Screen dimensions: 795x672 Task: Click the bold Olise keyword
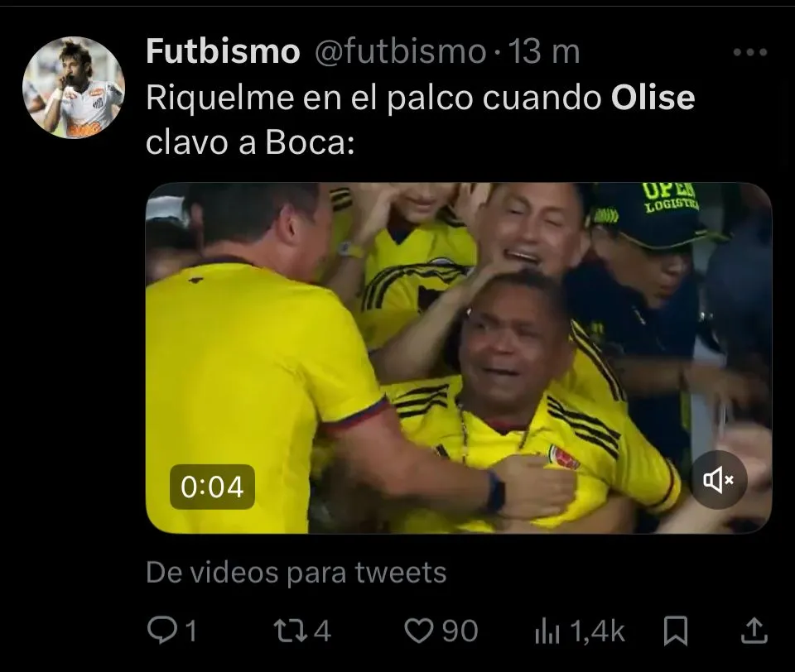[x=653, y=98]
